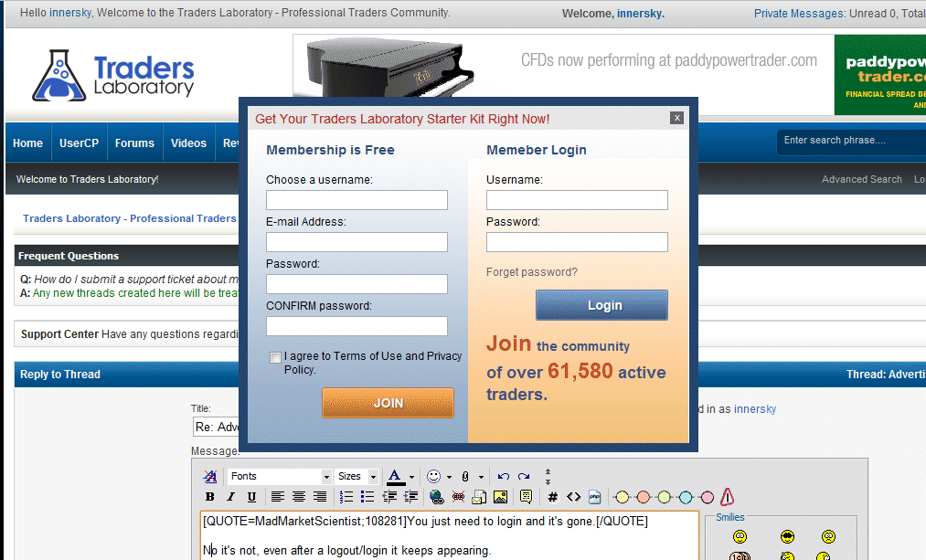926x560 pixels.
Task: Align message text left
Action: coord(278,497)
